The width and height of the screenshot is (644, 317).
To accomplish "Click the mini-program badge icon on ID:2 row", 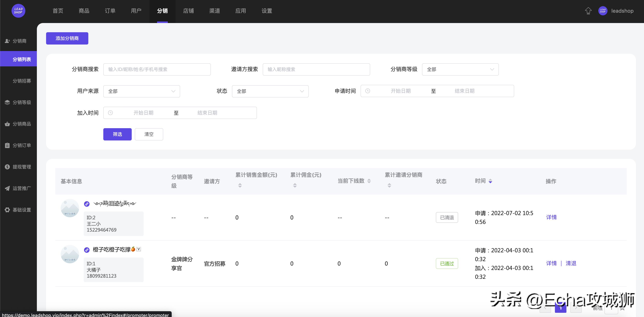I will coord(87,204).
